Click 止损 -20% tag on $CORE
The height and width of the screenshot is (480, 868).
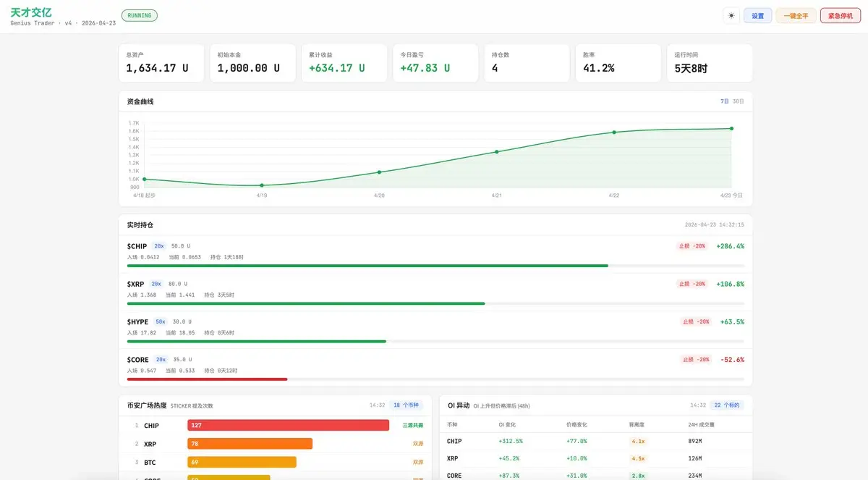pyautogui.click(x=695, y=359)
